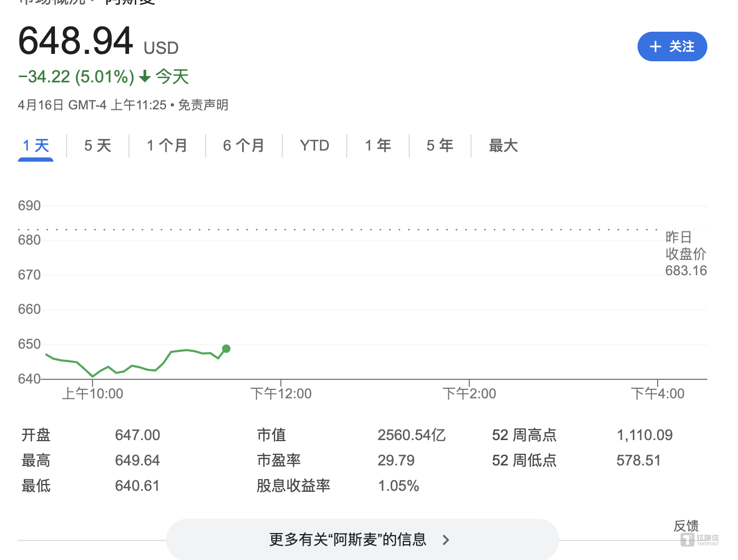
Task: Click the green current price dot on chart
Action: pos(226,349)
